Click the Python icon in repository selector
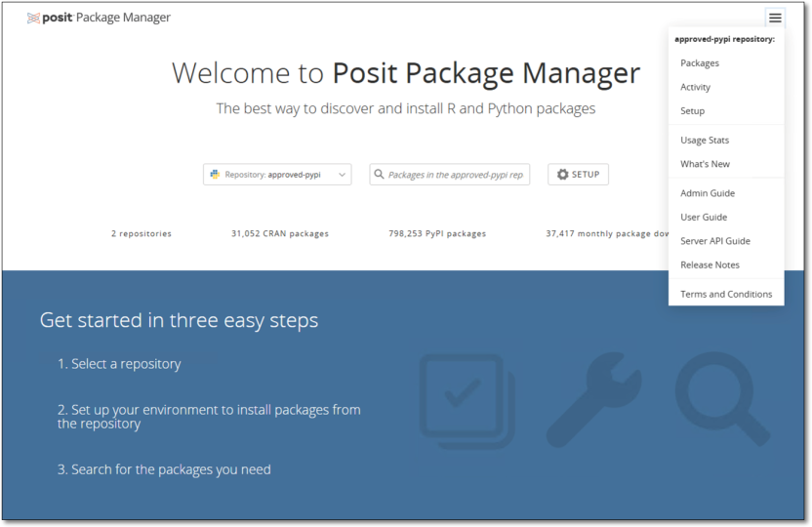 point(215,175)
